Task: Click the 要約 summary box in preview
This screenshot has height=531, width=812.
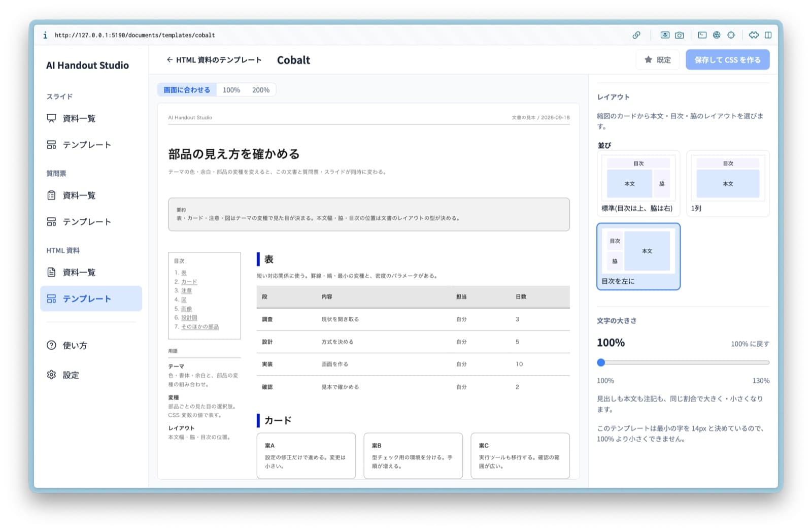Action: (x=369, y=214)
